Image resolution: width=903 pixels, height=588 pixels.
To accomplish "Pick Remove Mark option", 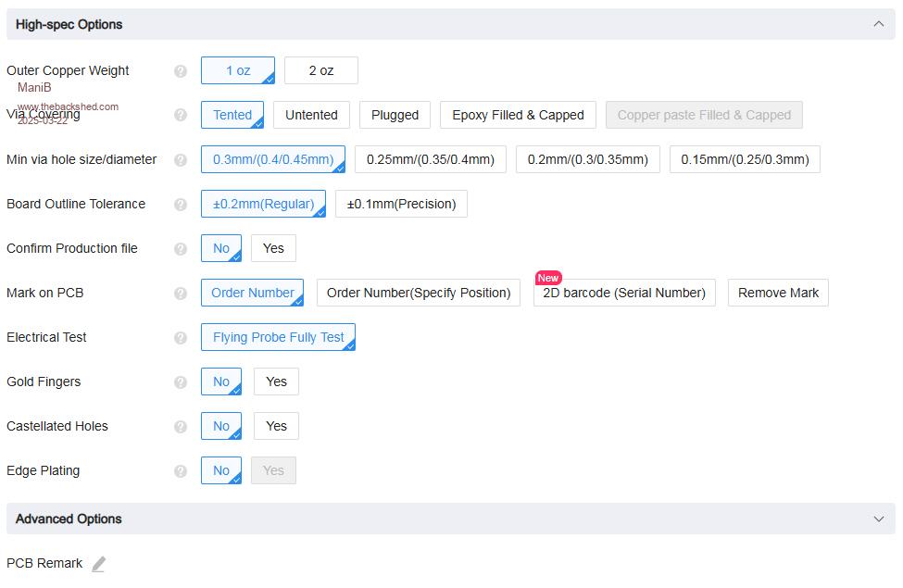I will [x=778, y=293].
